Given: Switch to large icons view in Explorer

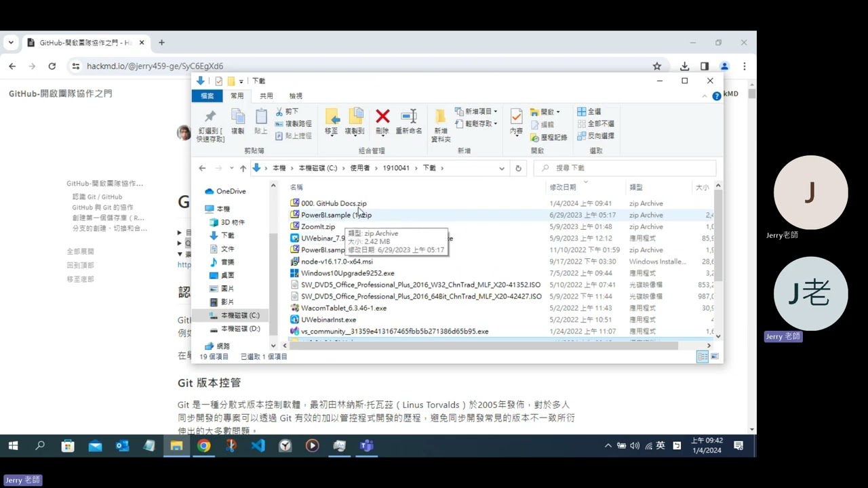Looking at the screenshot, I should coord(714,357).
